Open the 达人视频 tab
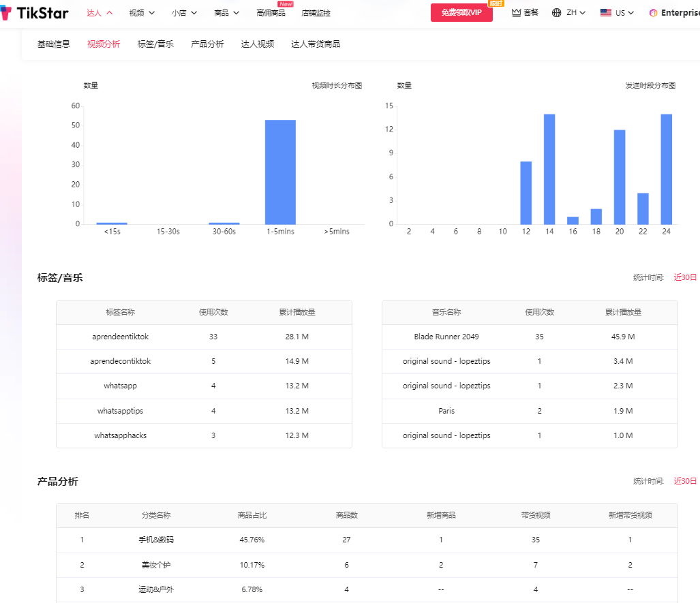 click(x=257, y=42)
